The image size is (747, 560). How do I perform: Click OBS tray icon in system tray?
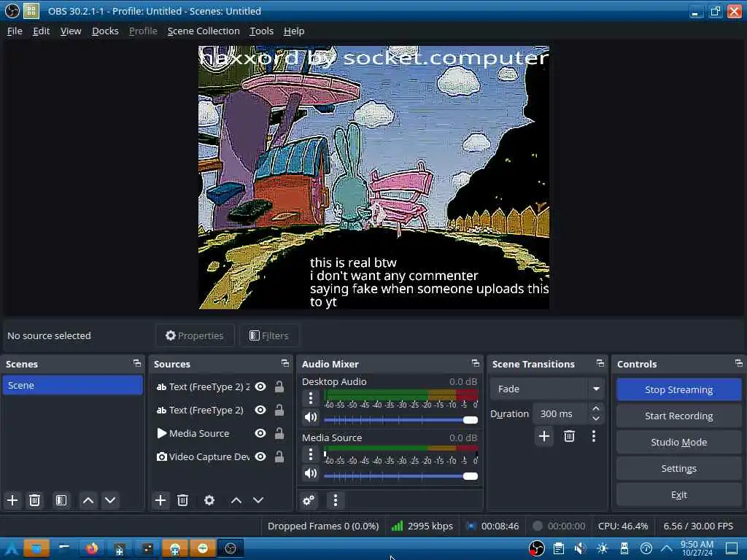click(x=536, y=548)
